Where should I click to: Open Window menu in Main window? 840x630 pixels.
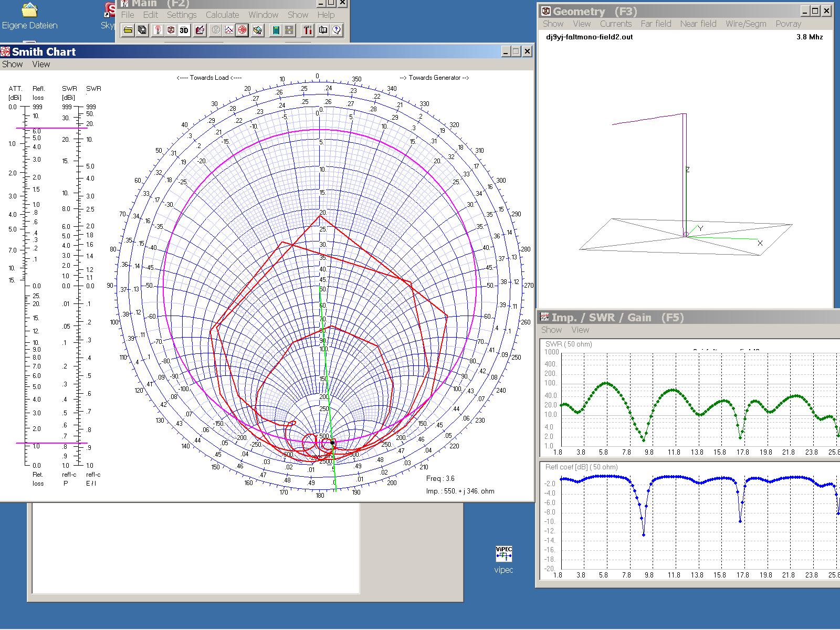point(263,15)
